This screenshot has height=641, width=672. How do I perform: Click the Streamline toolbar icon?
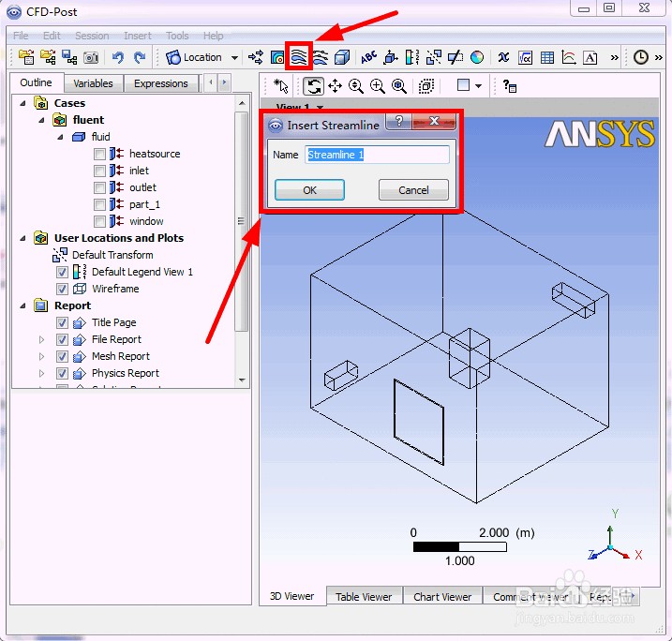(299, 56)
